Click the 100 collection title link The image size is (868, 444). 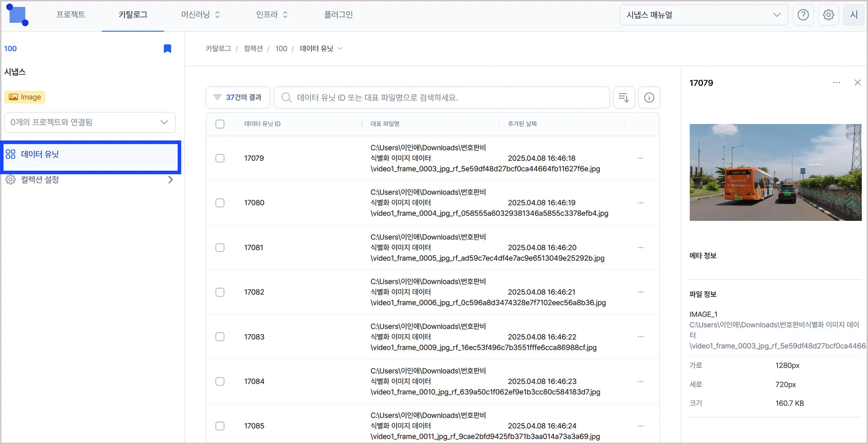pos(11,49)
